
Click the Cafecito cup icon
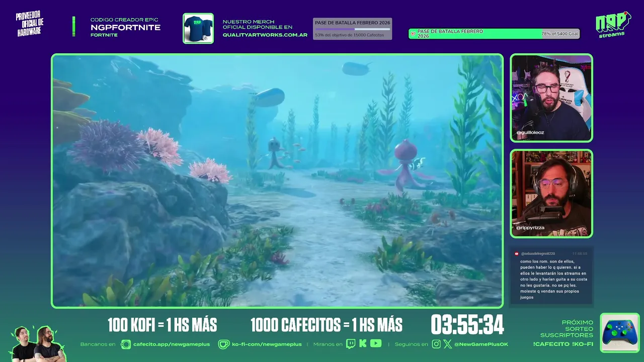tap(125, 344)
